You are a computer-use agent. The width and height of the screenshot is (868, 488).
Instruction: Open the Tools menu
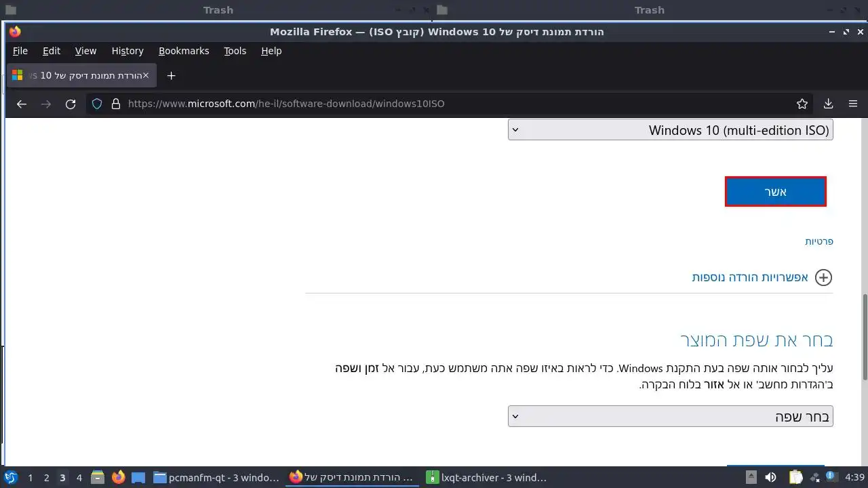point(235,51)
